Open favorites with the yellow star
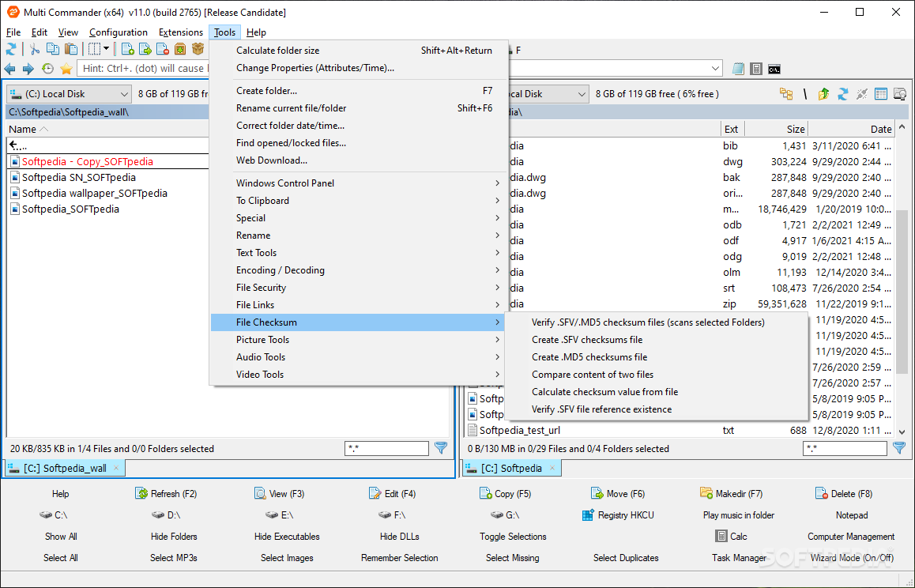 pyautogui.click(x=66, y=69)
